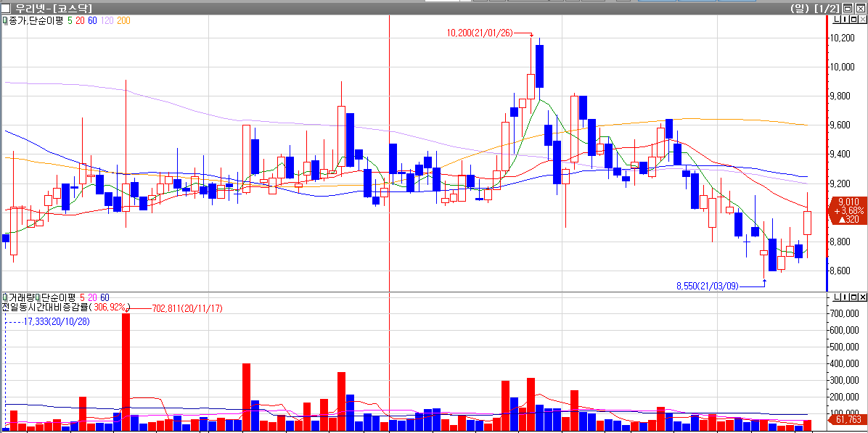This screenshot has height=433, width=868.
Task: Click the 8,800 price axis label
Action: click(841, 242)
